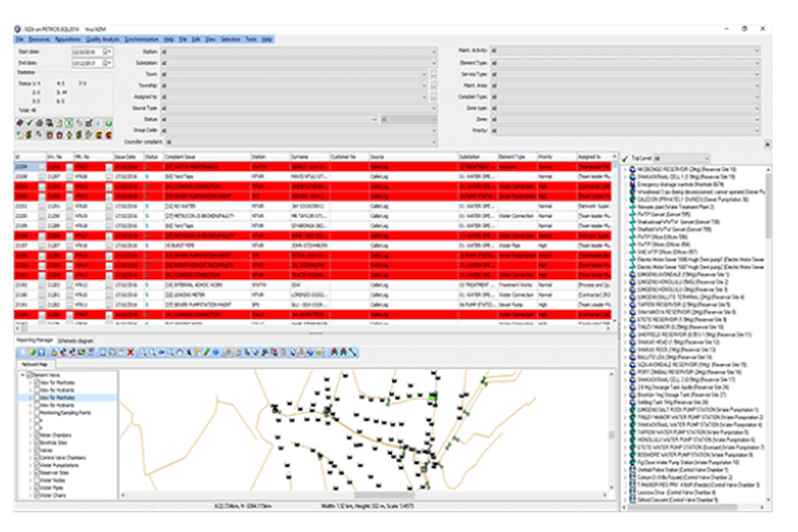Toggle the checkbox beside the Township filter
The width and height of the screenshot is (798, 532).
433,85
